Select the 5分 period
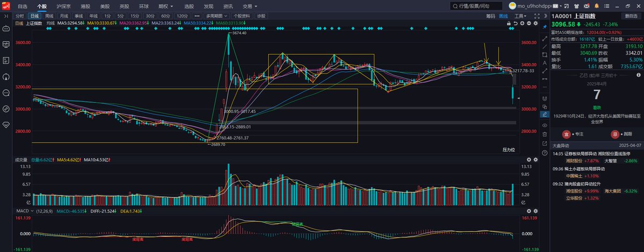644x252 pixels. tap(121, 17)
